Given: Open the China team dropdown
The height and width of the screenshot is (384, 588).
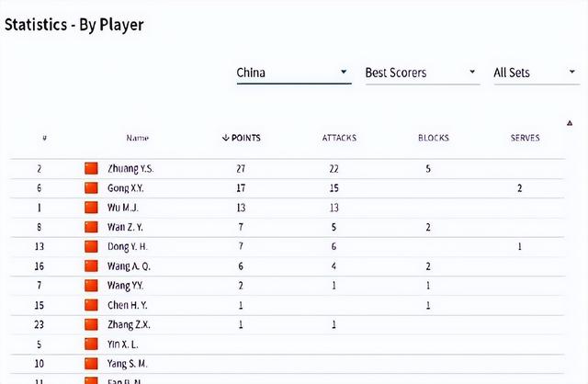Looking at the screenshot, I should (294, 73).
